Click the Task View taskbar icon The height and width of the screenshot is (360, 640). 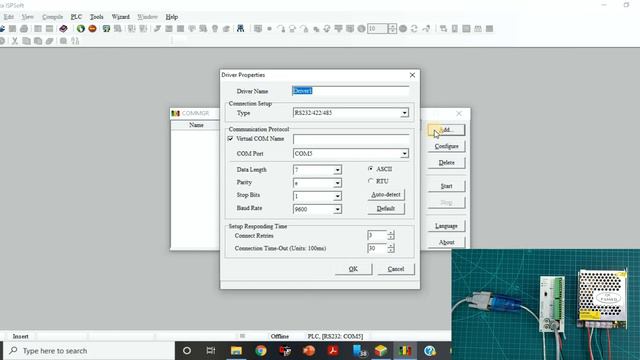[211, 351]
